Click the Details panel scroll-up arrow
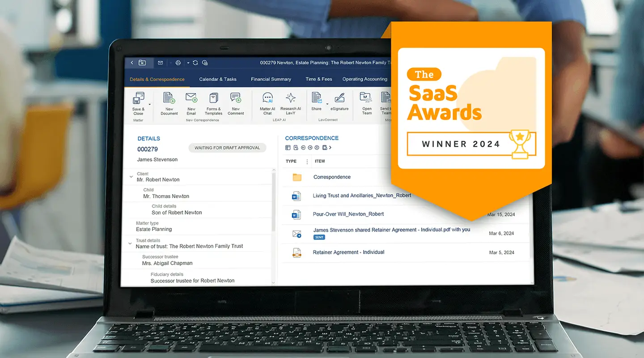This screenshot has height=358, width=644. click(273, 170)
